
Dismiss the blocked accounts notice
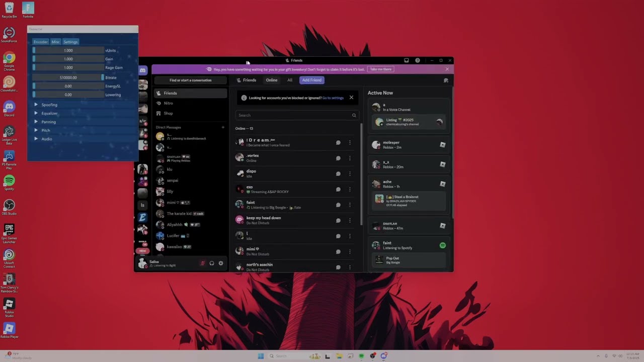351,98
